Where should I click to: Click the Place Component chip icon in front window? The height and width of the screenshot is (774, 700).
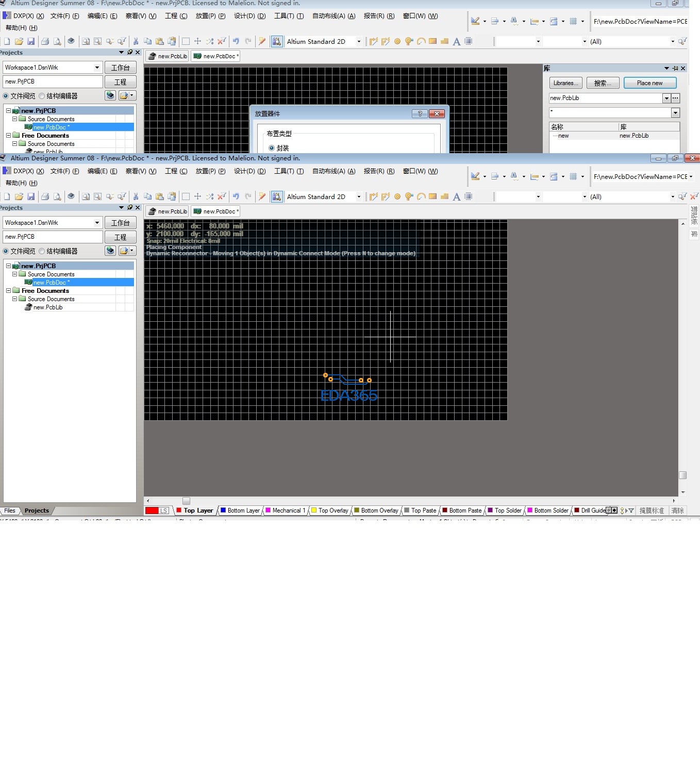click(468, 196)
